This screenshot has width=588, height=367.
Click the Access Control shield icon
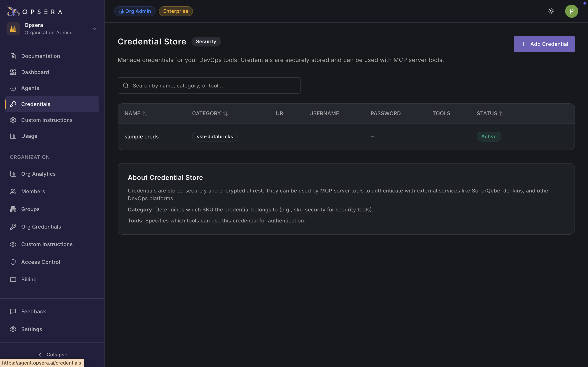13,262
